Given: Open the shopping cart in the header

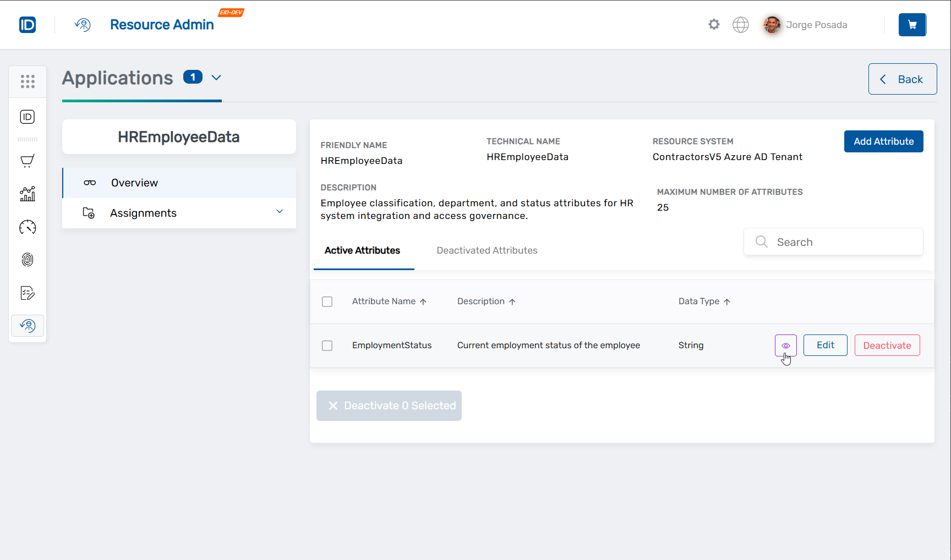Looking at the screenshot, I should [x=912, y=25].
